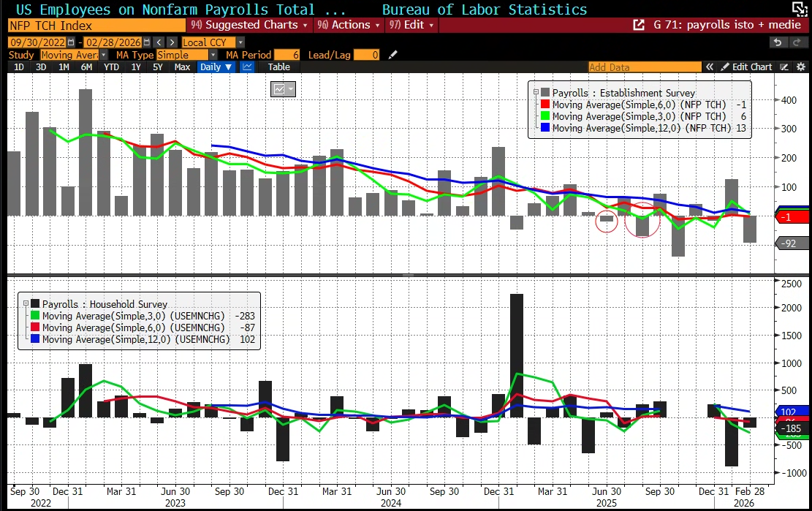Switch to Table view
Image resolution: width=812 pixels, height=511 pixels.
278,67
